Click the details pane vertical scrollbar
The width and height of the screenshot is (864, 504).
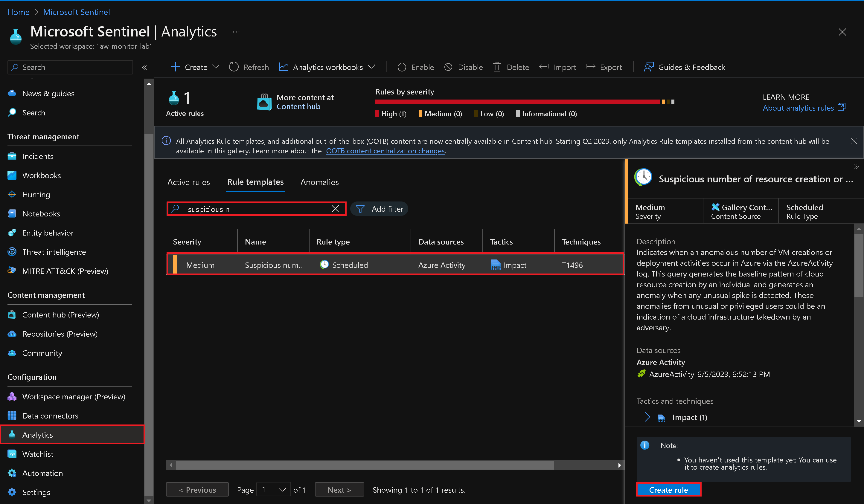click(x=859, y=265)
